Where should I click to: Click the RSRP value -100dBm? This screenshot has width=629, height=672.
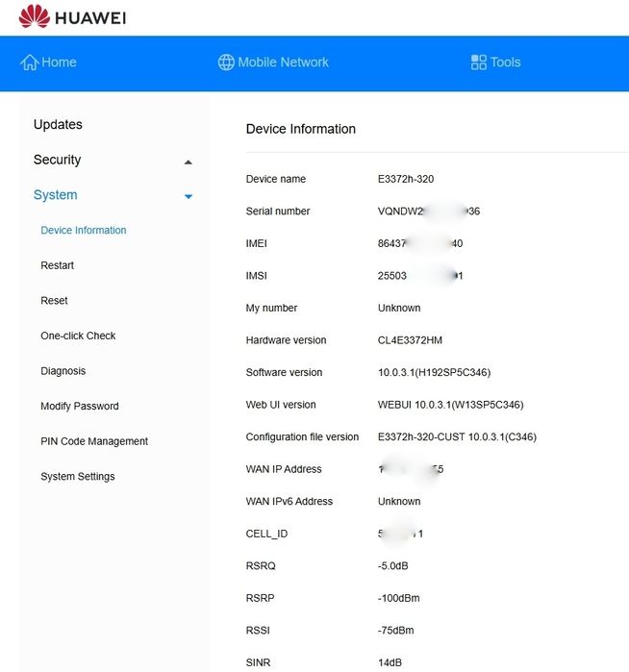(398, 598)
